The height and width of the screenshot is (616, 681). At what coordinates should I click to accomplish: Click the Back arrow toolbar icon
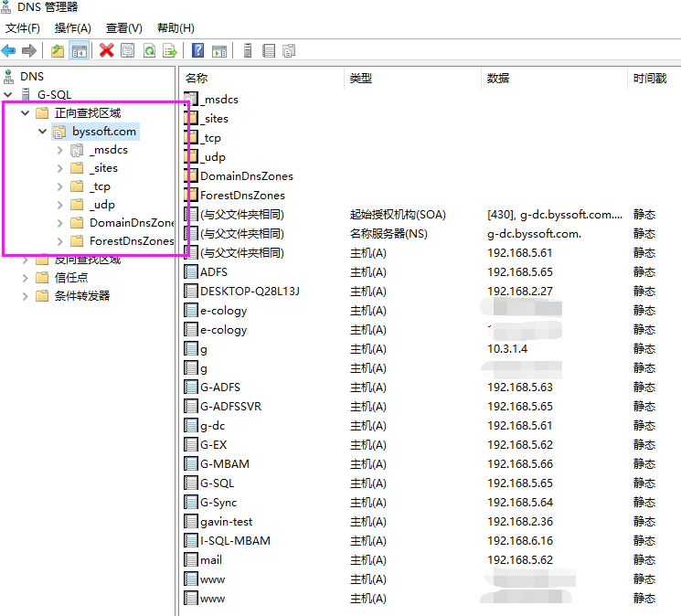click(x=9, y=51)
